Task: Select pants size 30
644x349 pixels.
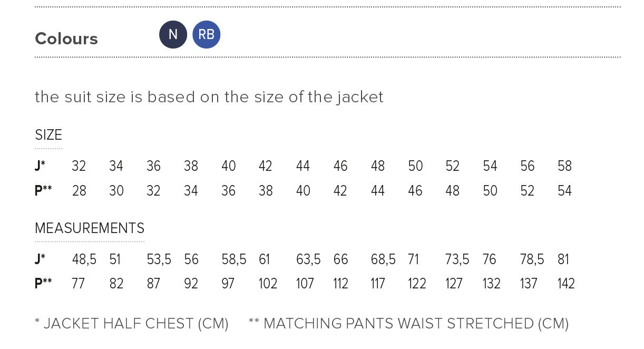Action: click(x=116, y=190)
